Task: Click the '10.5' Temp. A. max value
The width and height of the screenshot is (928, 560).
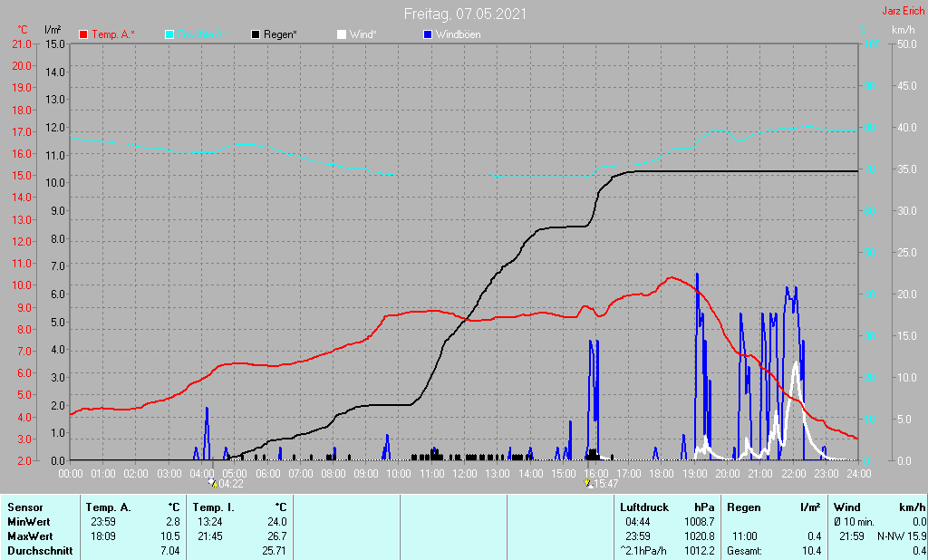Action: tap(169, 536)
